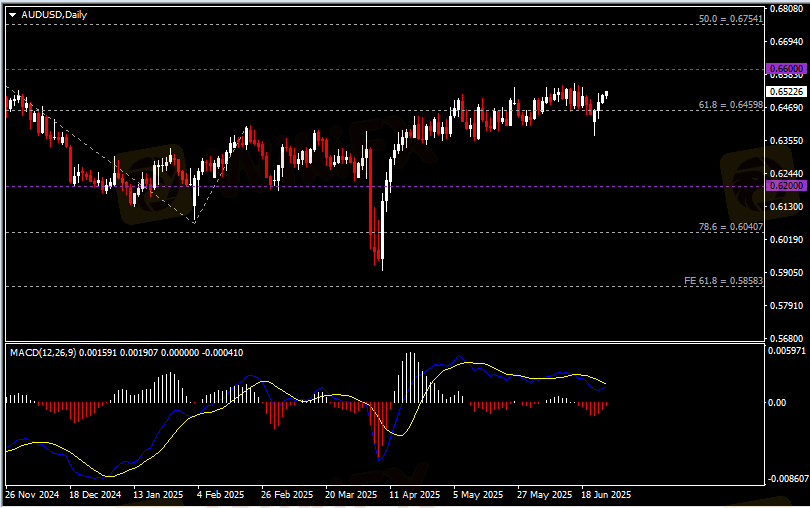Click the 18 Jun 2025 date label

point(605,494)
